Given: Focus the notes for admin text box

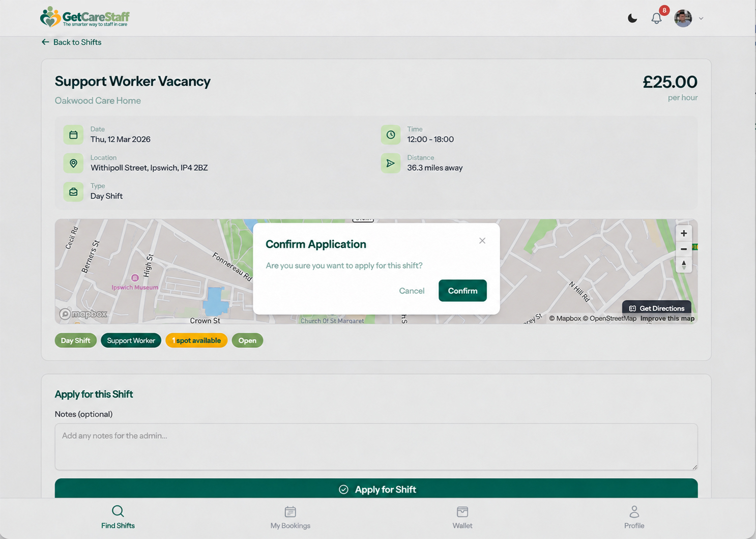Looking at the screenshot, I should [x=376, y=447].
